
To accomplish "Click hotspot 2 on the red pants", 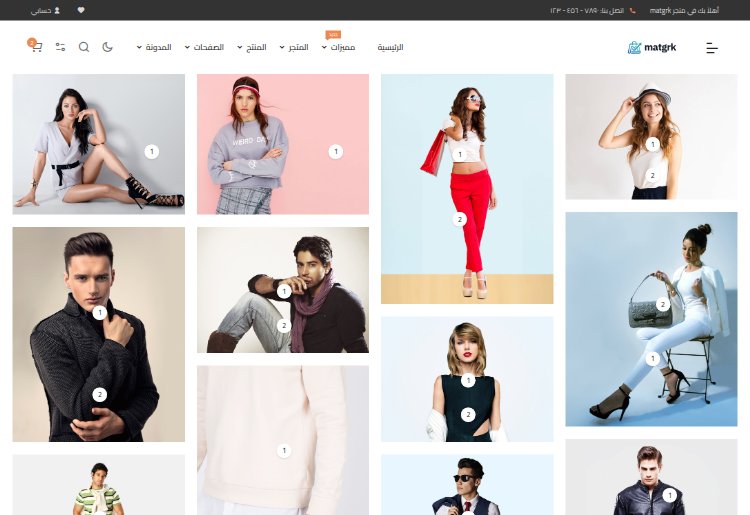I will pyautogui.click(x=460, y=219).
